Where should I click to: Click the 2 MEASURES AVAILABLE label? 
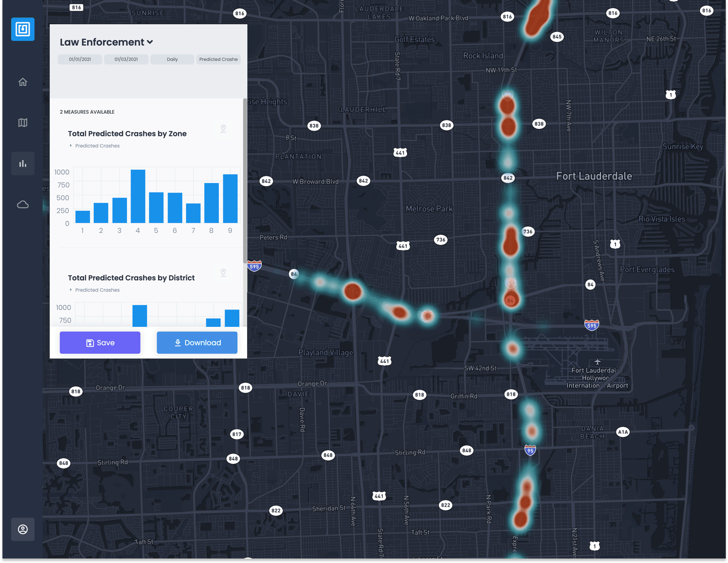[x=87, y=112]
